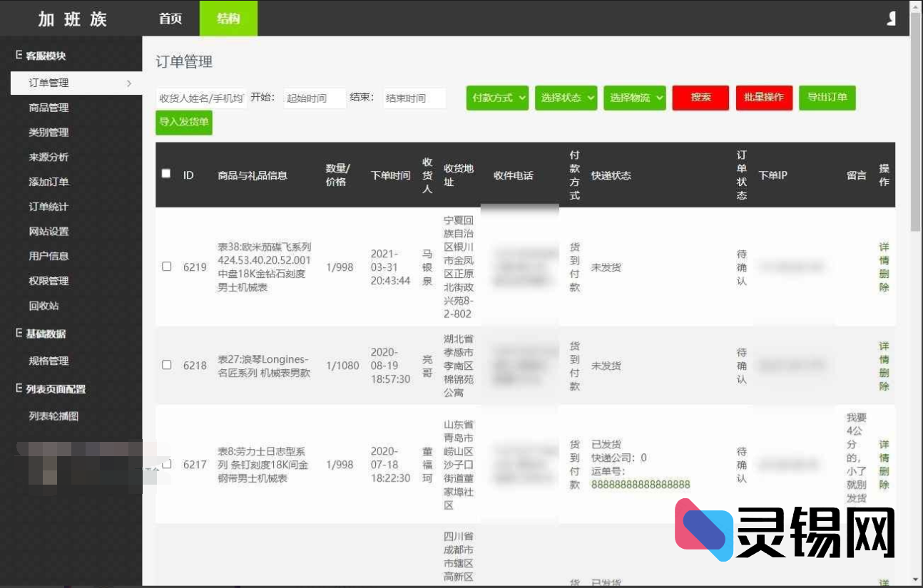The width and height of the screenshot is (923, 588).
Task: Check the checkbox for order 6219
Action: click(x=168, y=267)
